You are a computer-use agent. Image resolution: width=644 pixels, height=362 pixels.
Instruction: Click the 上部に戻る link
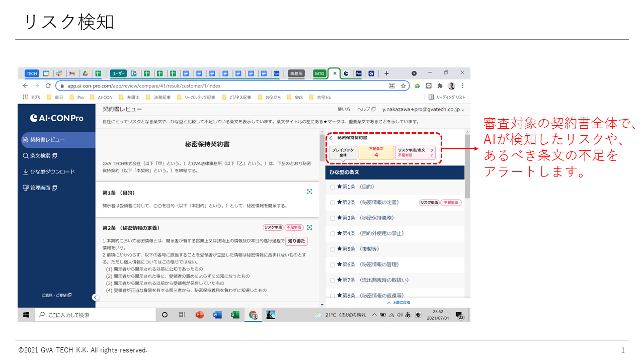pos(398,303)
